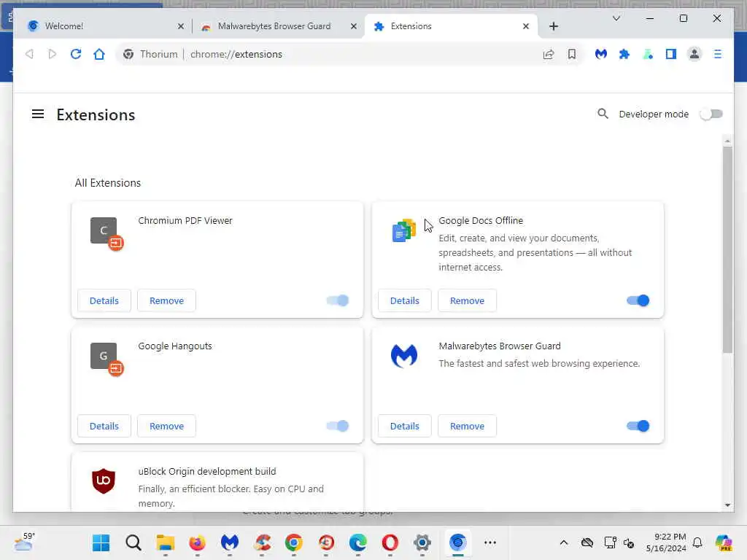Toggle Google Hangouts extension
747x560 pixels.
[x=338, y=426]
